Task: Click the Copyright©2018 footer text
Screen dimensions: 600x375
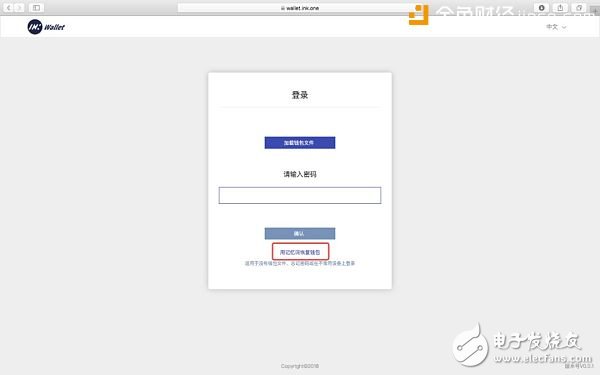Action: pyautogui.click(x=300, y=366)
